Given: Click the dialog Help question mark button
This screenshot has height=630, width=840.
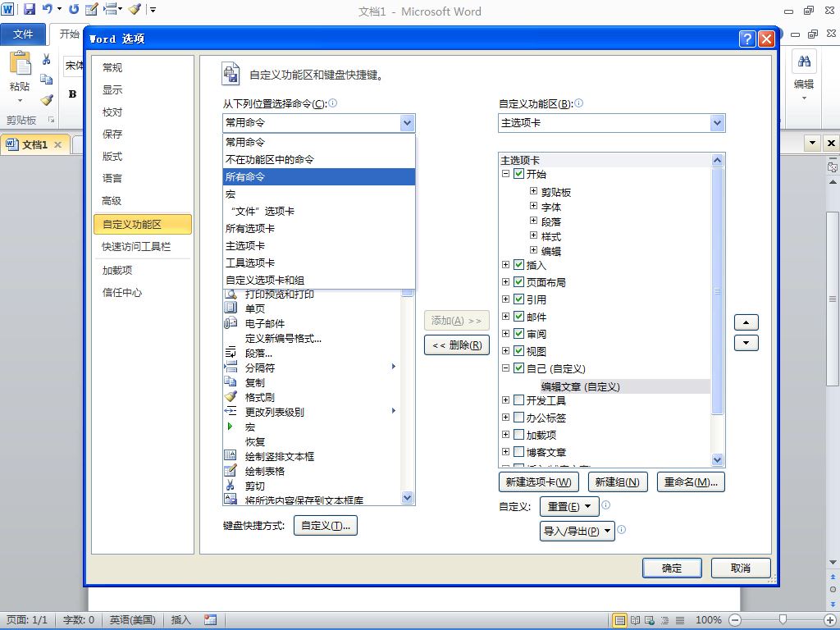Looking at the screenshot, I should 747,39.
